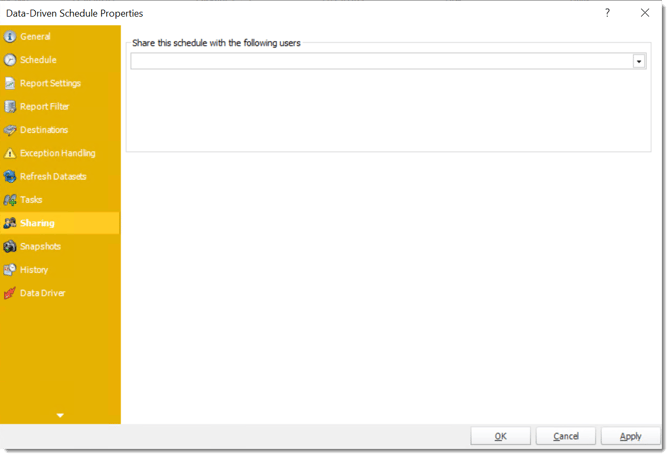Open Exception Handling section
The height and width of the screenshot is (457, 670).
click(x=58, y=153)
